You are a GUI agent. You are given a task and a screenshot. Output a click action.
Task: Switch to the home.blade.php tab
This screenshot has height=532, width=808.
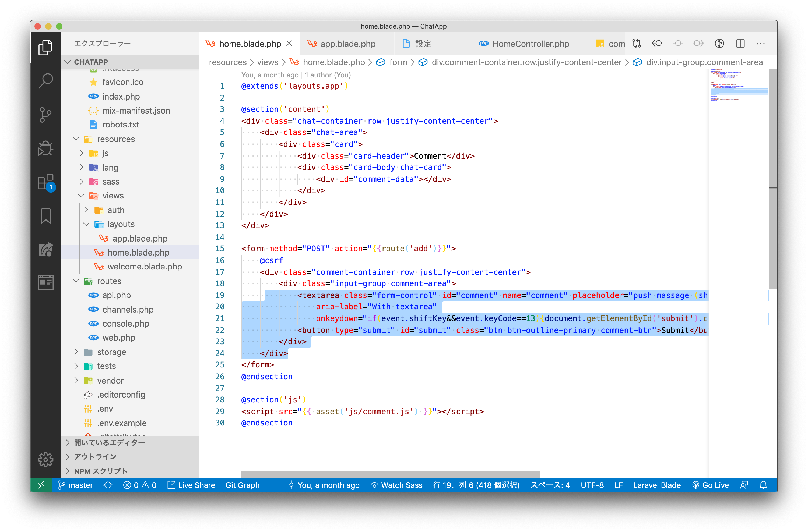click(250, 44)
